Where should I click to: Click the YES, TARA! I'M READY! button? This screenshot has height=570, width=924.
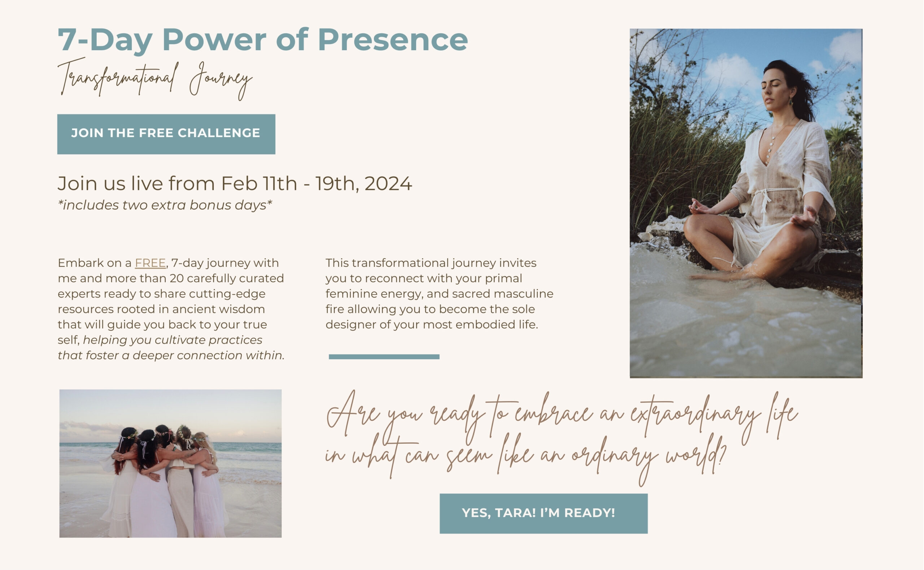(544, 513)
